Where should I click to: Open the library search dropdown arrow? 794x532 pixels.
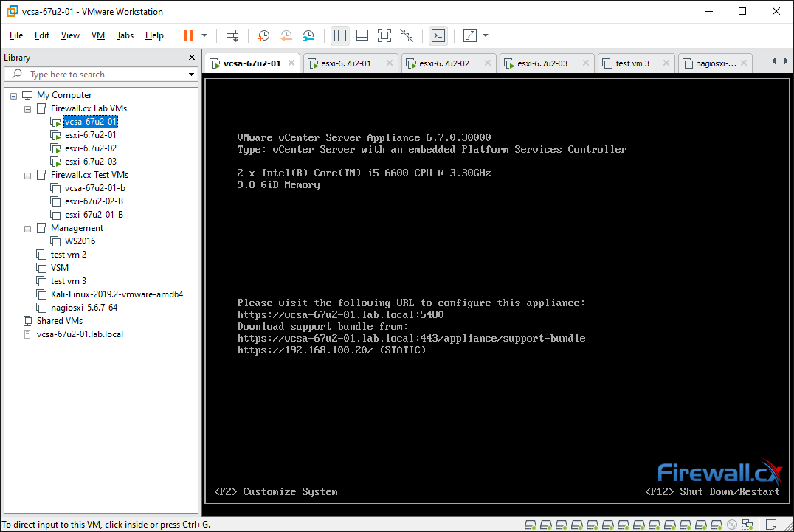point(191,75)
